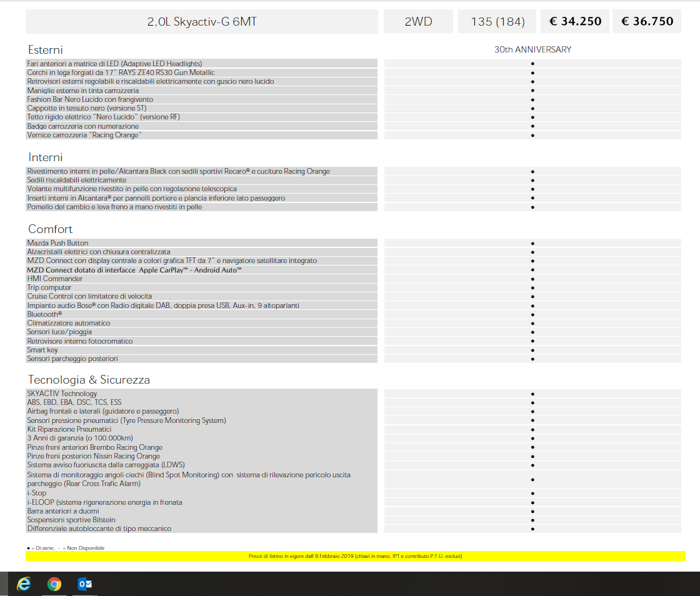Viewport: 700px width, 596px height.
Task: Click the 'i-ELOOP' energy regeneration row
Action: (x=201, y=502)
